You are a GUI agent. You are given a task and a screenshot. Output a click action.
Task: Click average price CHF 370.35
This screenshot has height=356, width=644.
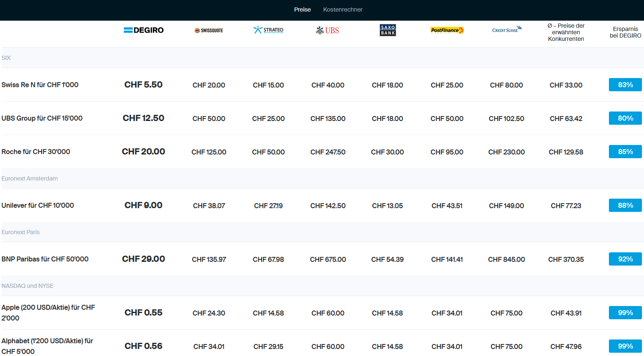pyautogui.click(x=566, y=259)
